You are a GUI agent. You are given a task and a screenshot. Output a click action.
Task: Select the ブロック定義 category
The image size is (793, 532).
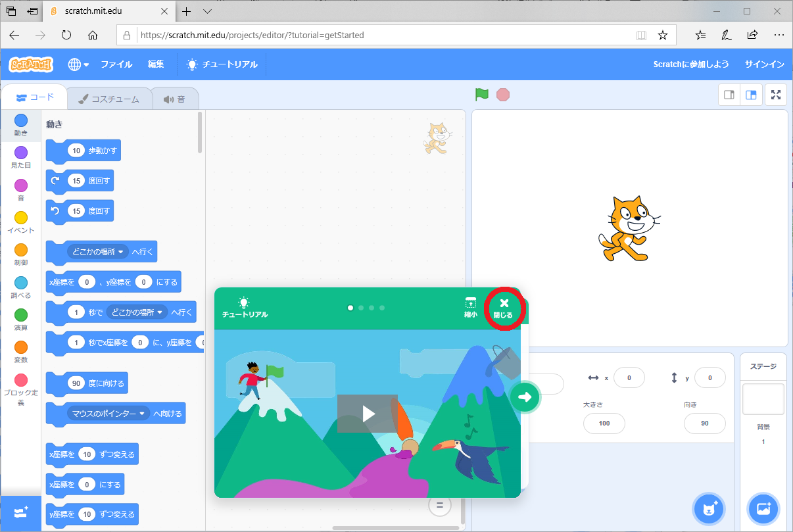[x=21, y=389]
